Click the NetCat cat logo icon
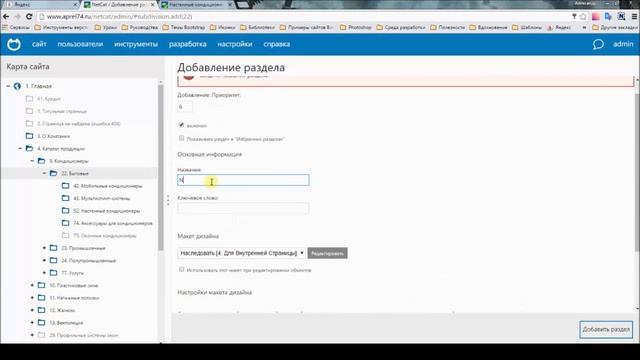640x360 pixels. [13, 44]
